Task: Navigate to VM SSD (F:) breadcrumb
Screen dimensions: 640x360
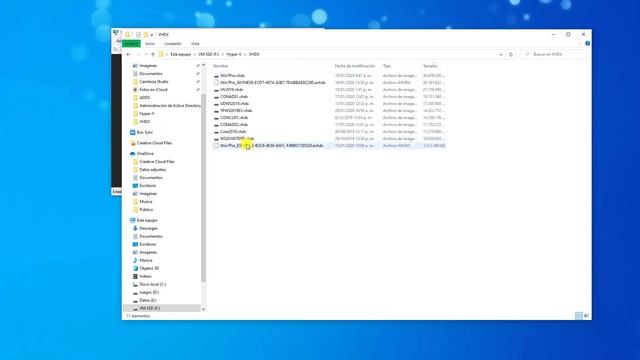Action: 209,54
